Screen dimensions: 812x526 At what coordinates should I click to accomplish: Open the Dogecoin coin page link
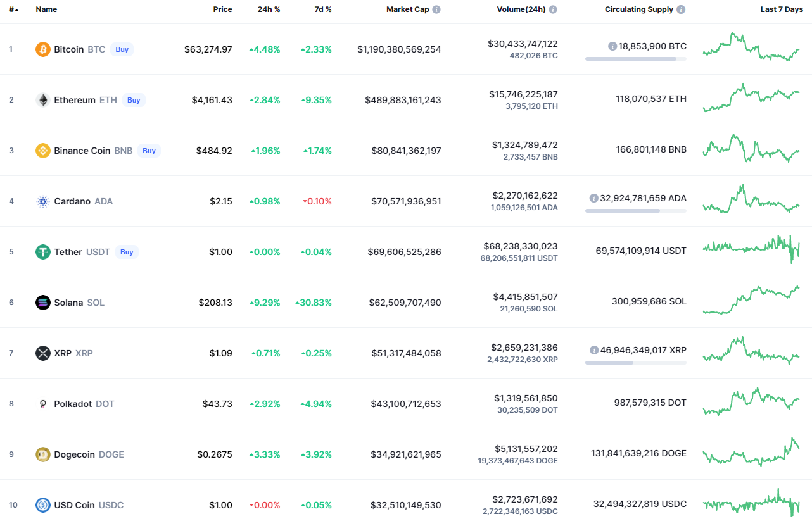74,454
